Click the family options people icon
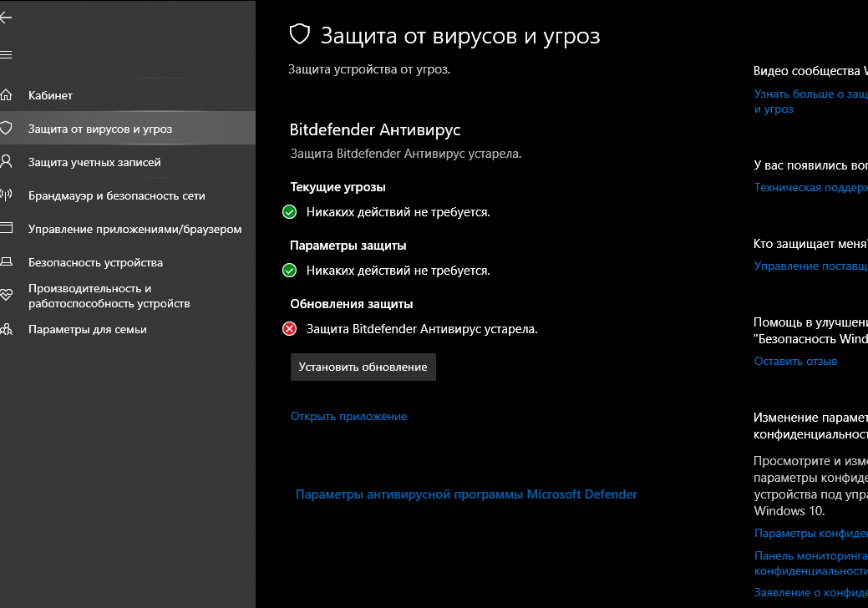 (x=6, y=329)
